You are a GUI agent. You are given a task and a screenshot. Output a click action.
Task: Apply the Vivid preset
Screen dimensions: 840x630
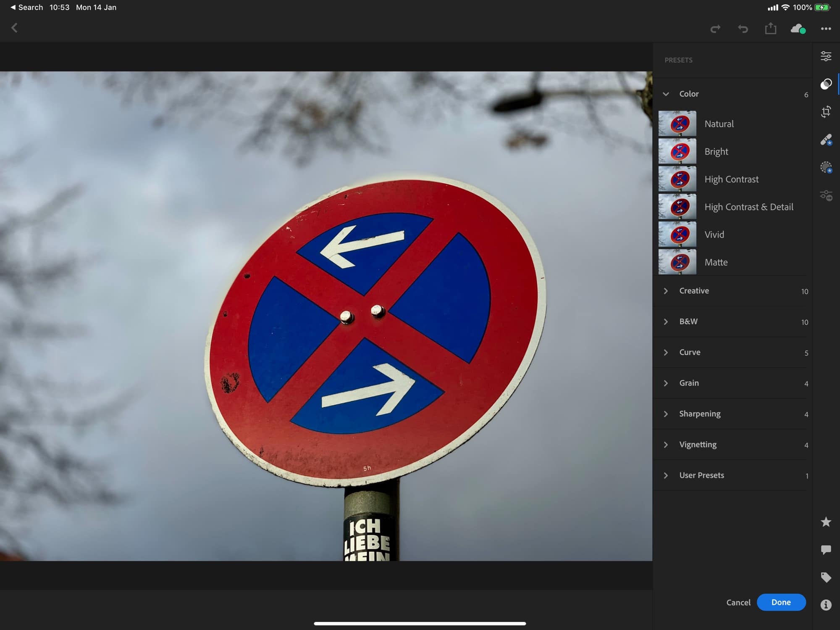click(714, 235)
